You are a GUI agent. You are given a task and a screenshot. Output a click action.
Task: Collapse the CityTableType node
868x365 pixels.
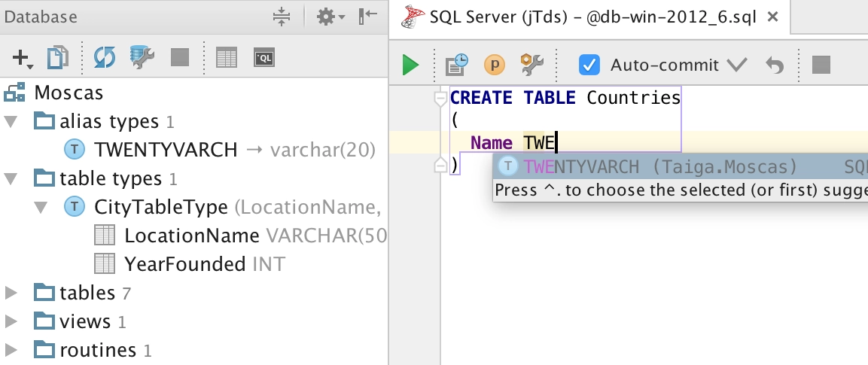coord(41,208)
